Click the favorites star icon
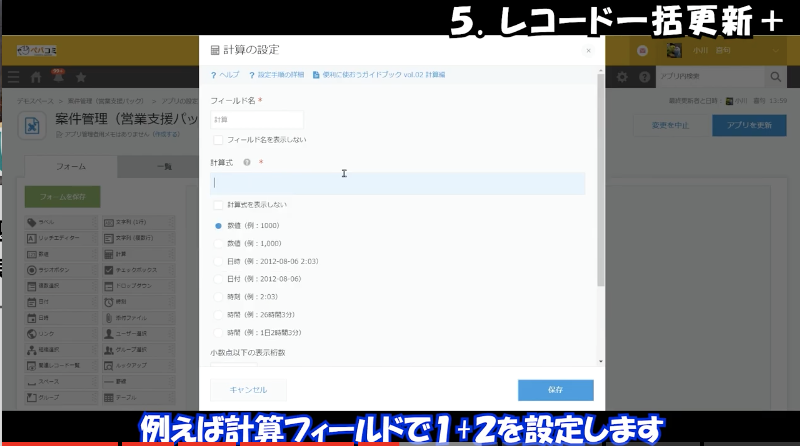Screen dimensions: 800x446 (x=80, y=77)
